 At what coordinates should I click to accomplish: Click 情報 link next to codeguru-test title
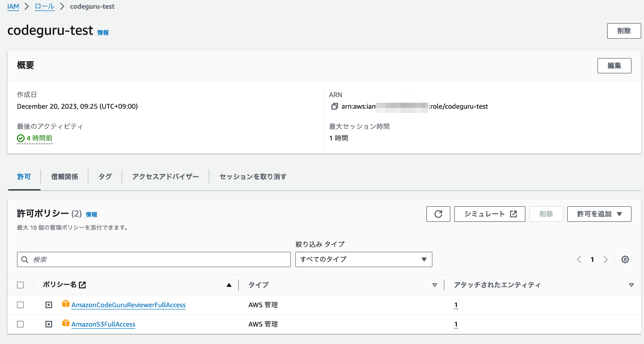[x=103, y=33]
